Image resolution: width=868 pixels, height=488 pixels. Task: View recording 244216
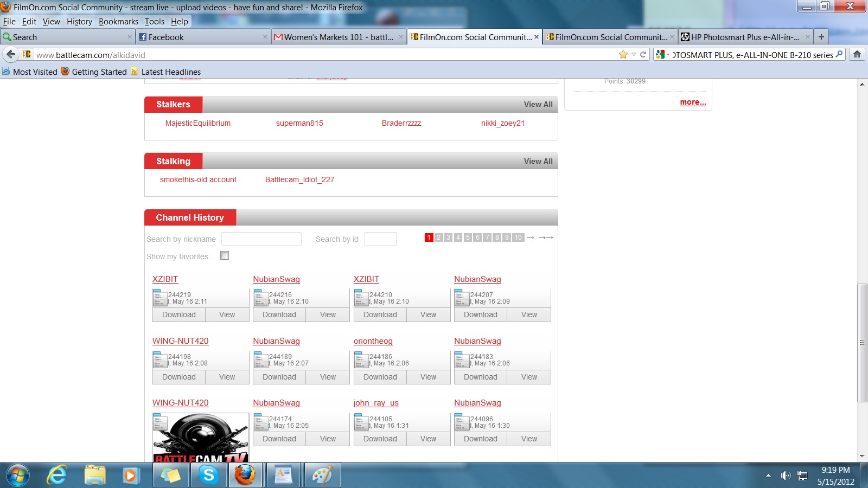328,314
